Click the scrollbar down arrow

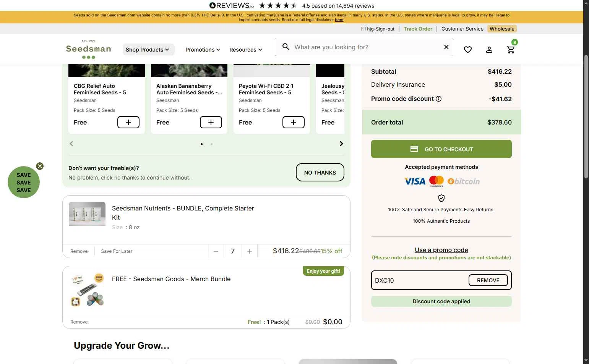586,361
